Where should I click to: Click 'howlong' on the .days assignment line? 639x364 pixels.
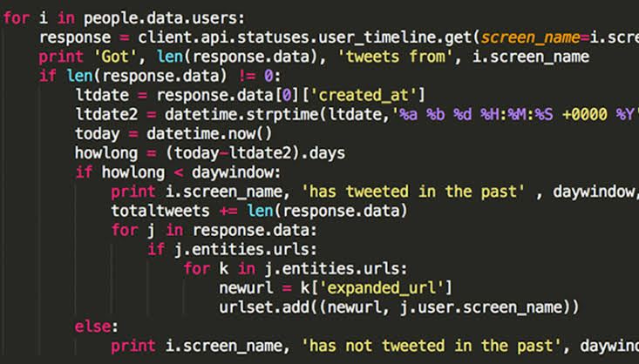pos(106,153)
